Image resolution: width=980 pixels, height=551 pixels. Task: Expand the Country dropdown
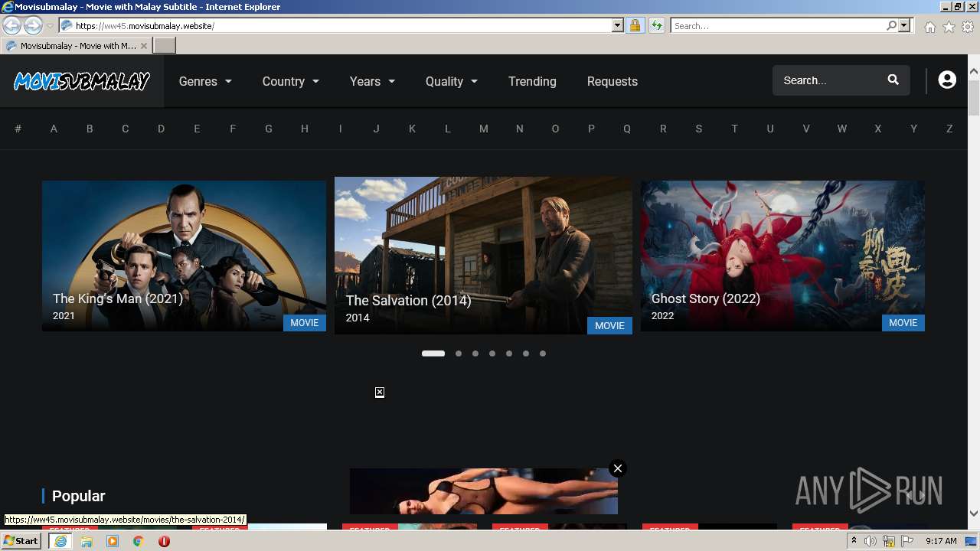(x=291, y=81)
